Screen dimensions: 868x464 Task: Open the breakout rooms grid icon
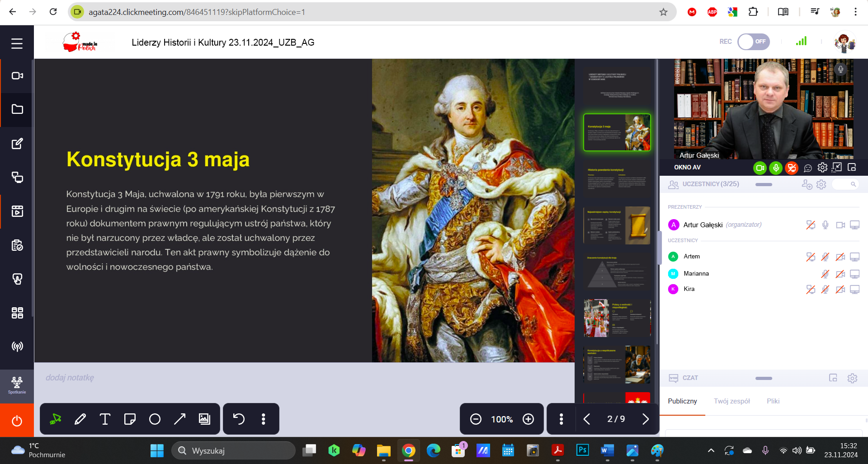point(17,313)
